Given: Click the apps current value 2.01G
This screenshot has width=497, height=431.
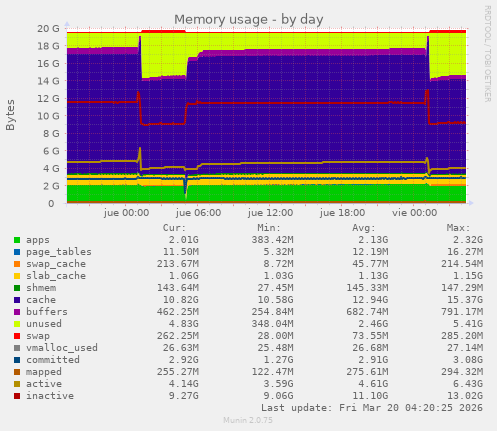Looking at the screenshot, I should point(183,240).
